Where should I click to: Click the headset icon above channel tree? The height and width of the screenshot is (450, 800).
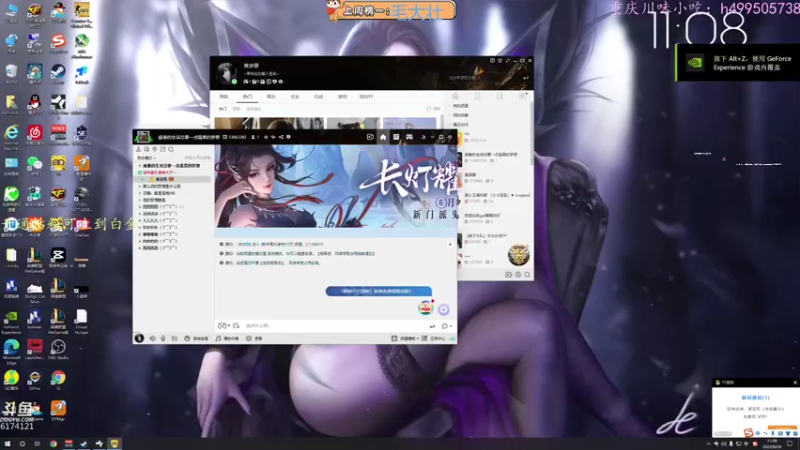click(x=146, y=149)
